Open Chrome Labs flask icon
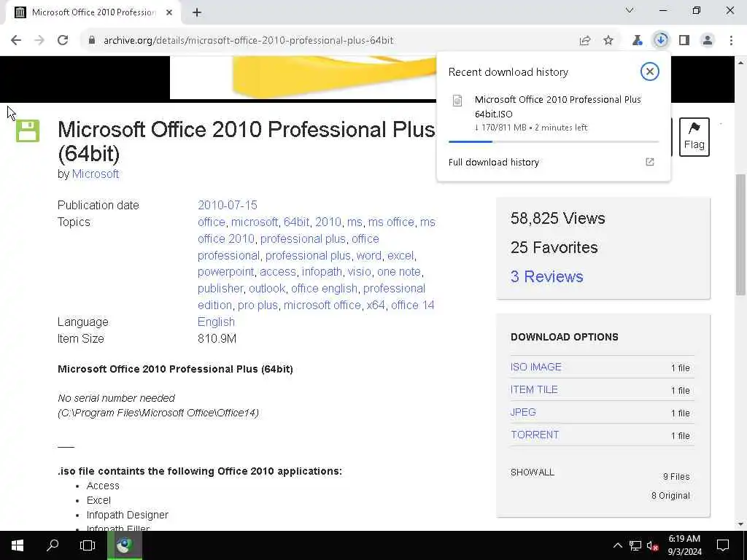Viewport: 747px width, 560px height. click(x=637, y=41)
